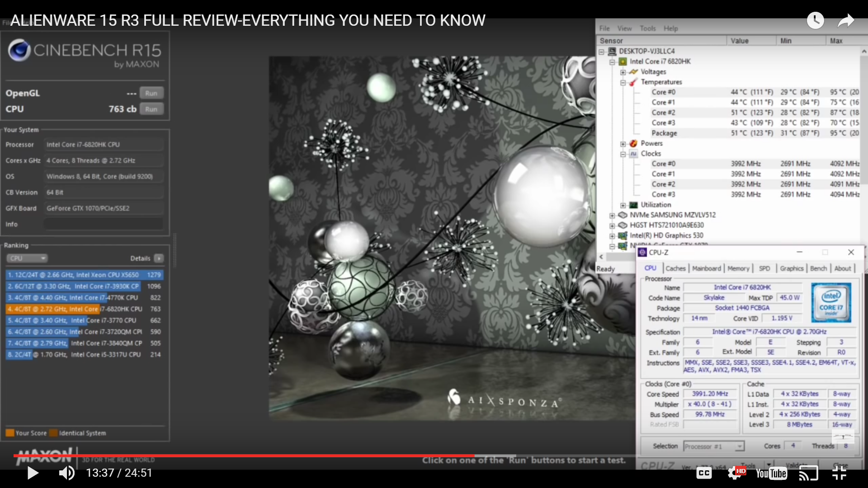Switch to the Memory tab in CPU-Z
868x488 pixels.
click(x=738, y=268)
